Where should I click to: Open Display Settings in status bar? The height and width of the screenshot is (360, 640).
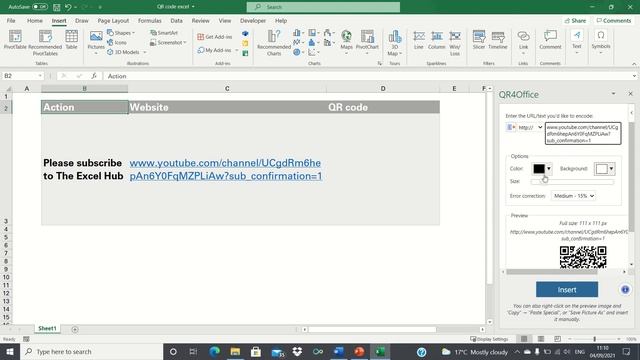click(489, 339)
